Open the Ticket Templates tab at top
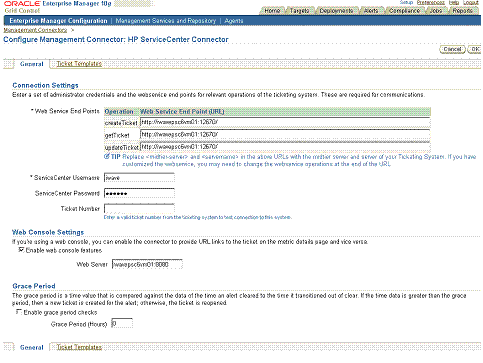This screenshot has height=363, width=483. [x=79, y=64]
